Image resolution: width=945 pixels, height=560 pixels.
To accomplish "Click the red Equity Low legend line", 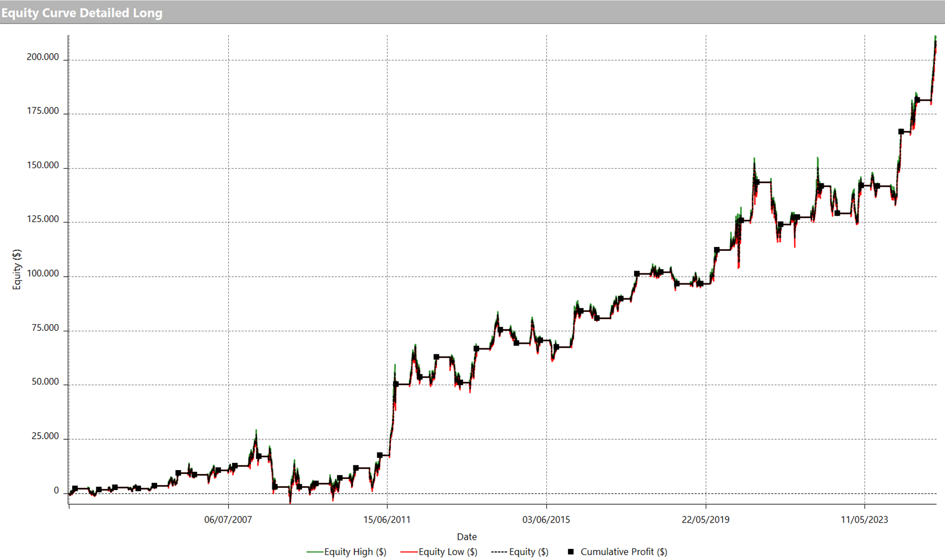I will [409, 552].
